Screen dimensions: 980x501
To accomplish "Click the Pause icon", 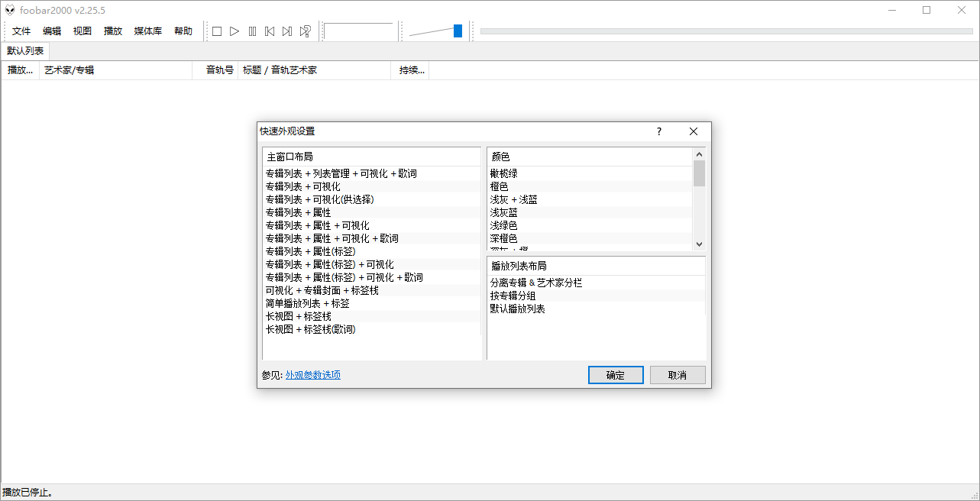I will click(252, 31).
